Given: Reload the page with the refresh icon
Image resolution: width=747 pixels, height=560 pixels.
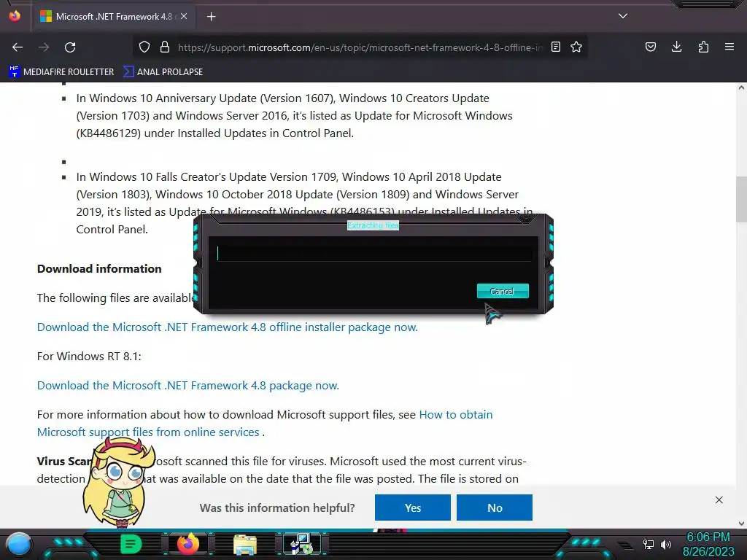Looking at the screenshot, I should point(70,47).
